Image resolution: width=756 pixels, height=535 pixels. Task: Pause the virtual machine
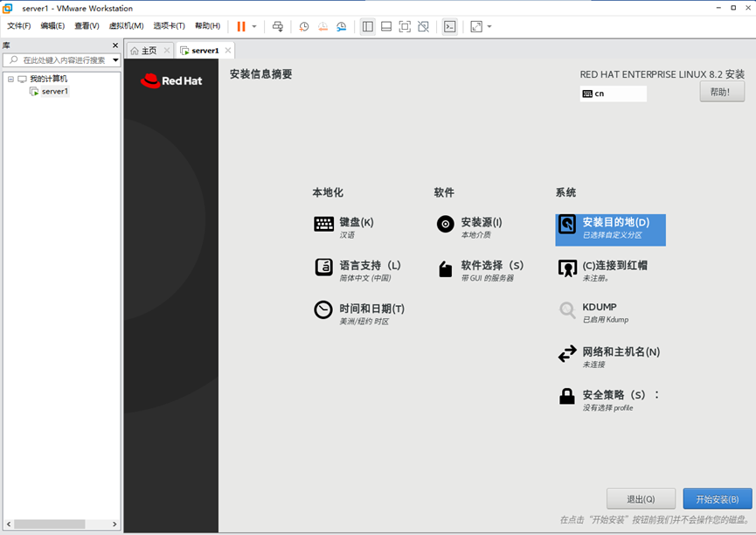click(241, 26)
